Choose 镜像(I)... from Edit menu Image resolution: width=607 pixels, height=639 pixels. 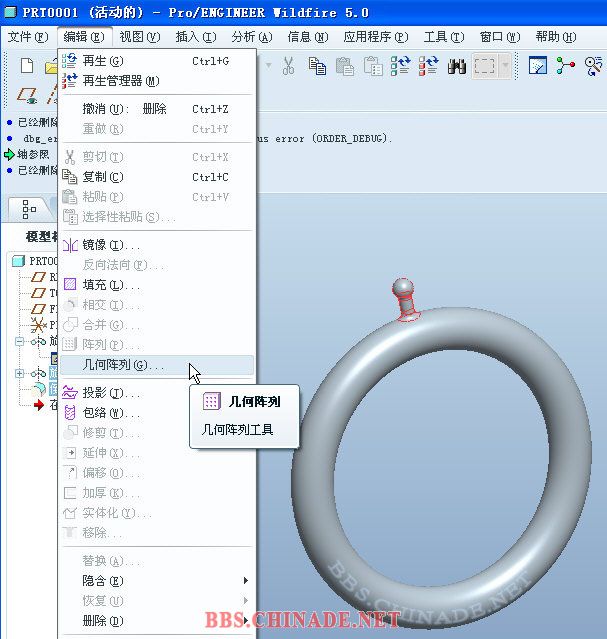[157, 245]
